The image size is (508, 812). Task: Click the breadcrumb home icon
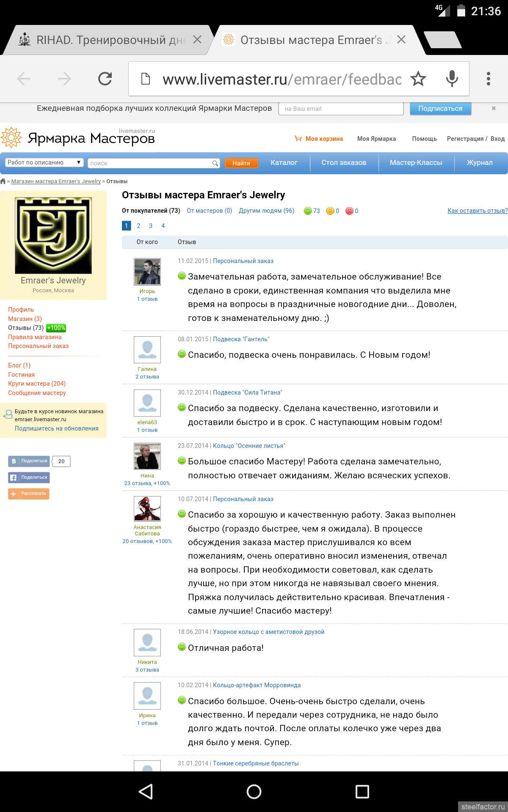pyautogui.click(x=3, y=181)
